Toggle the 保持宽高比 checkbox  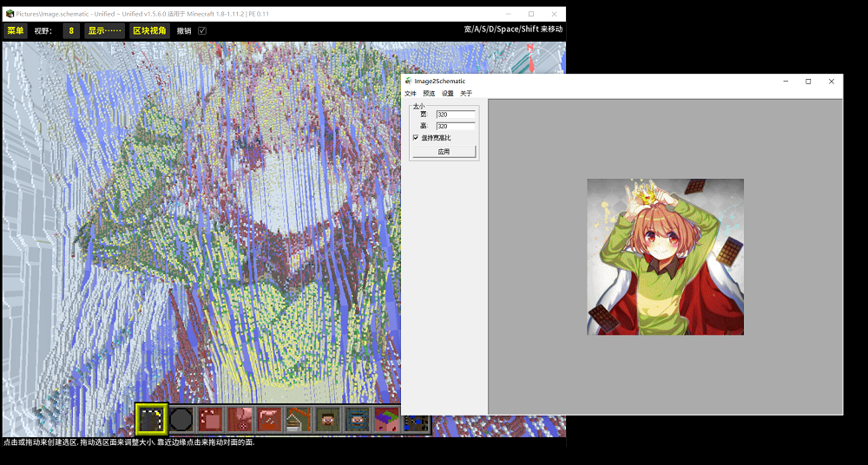[x=416, y=138]
